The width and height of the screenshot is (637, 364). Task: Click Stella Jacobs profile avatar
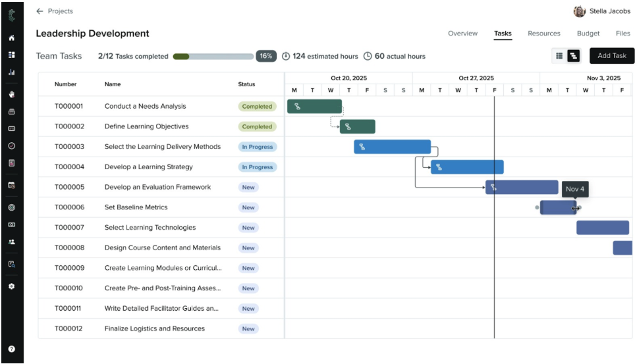coord(580,11)
